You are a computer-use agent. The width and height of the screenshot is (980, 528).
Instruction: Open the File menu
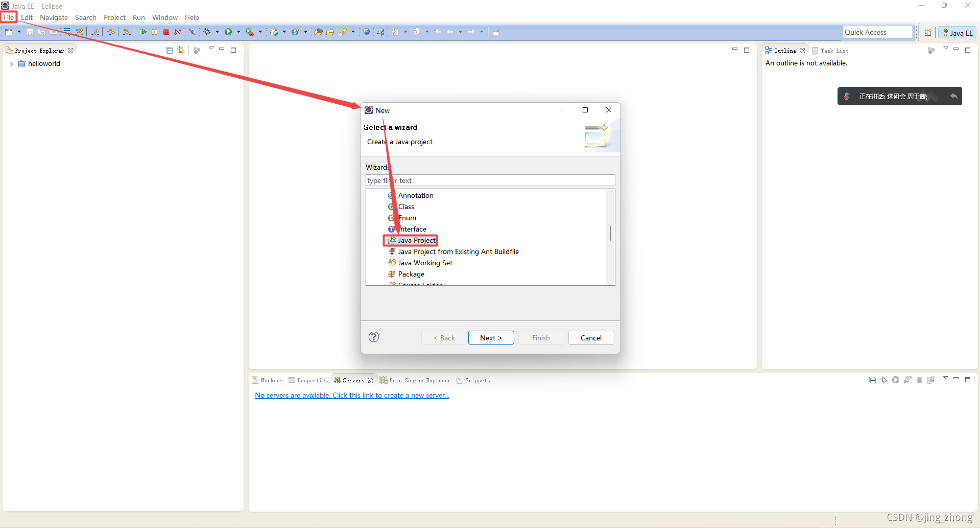coord(9,17)
